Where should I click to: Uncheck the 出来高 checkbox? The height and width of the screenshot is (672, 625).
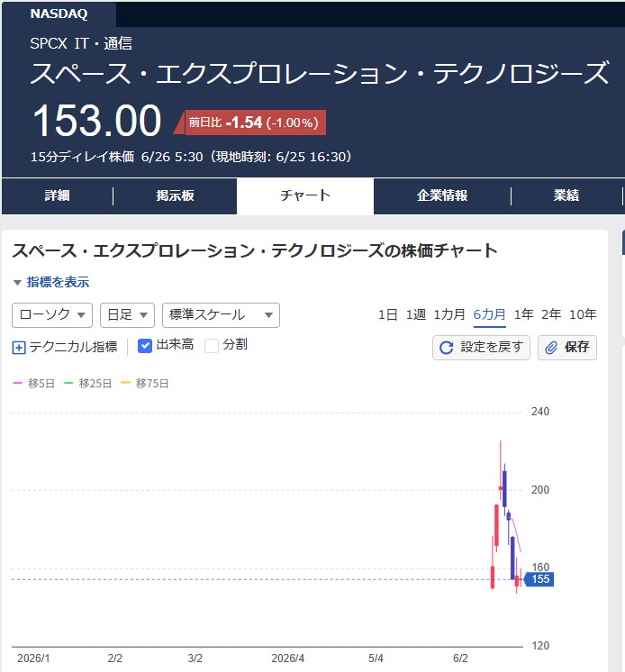coord(145,345)
